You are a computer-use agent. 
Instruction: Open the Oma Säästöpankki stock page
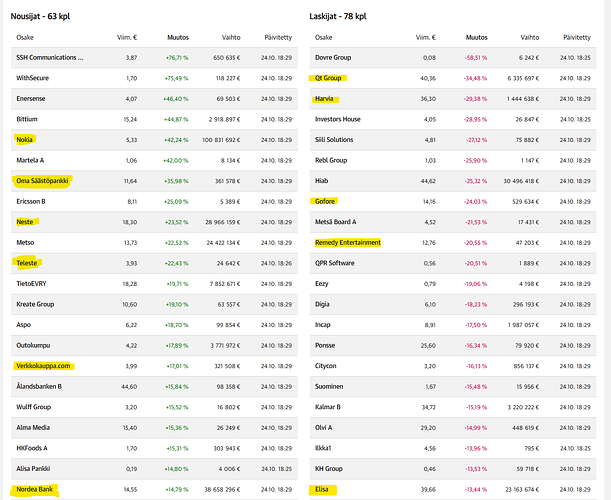click(44, 181)
